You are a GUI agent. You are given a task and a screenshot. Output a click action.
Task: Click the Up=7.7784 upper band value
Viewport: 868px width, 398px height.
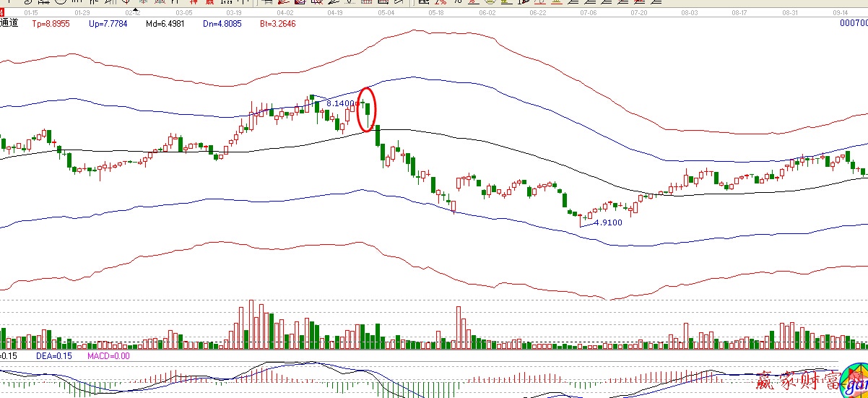109,23
